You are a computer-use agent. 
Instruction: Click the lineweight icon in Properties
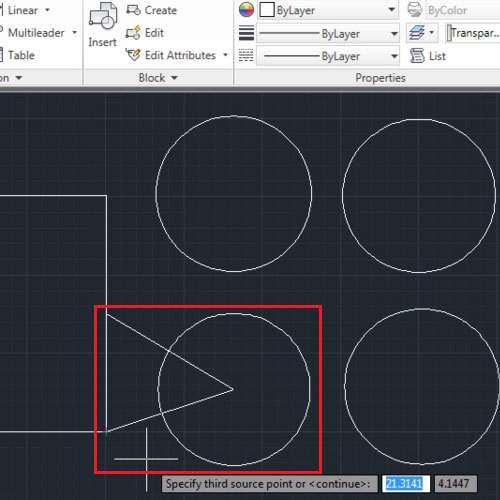pos(246,33)
